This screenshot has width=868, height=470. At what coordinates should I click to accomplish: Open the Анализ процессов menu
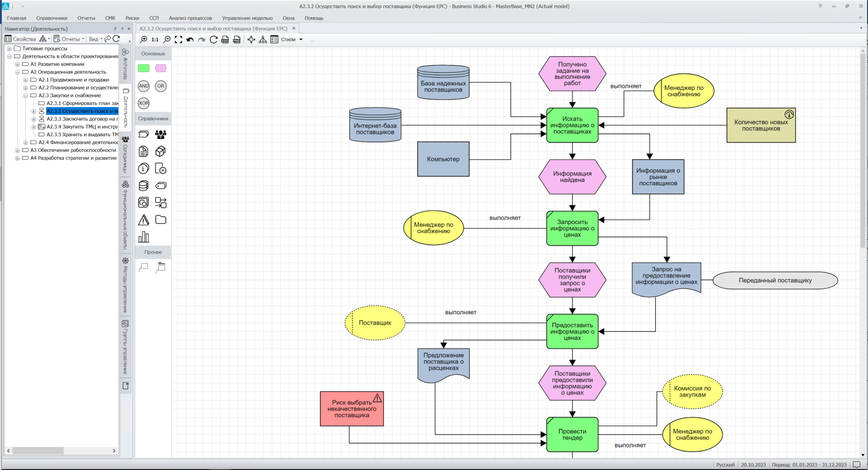[x=190, y=18]
